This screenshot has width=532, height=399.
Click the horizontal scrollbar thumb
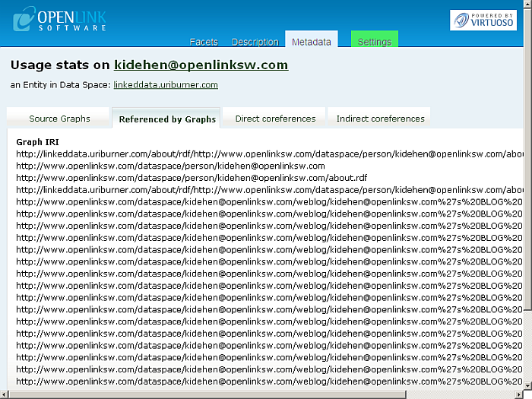207,394
